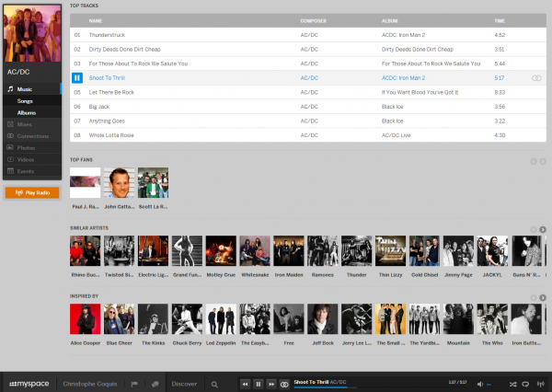Toggle repeat in the player
This screenshot has width=552, height=392.
tap(525, 385)
